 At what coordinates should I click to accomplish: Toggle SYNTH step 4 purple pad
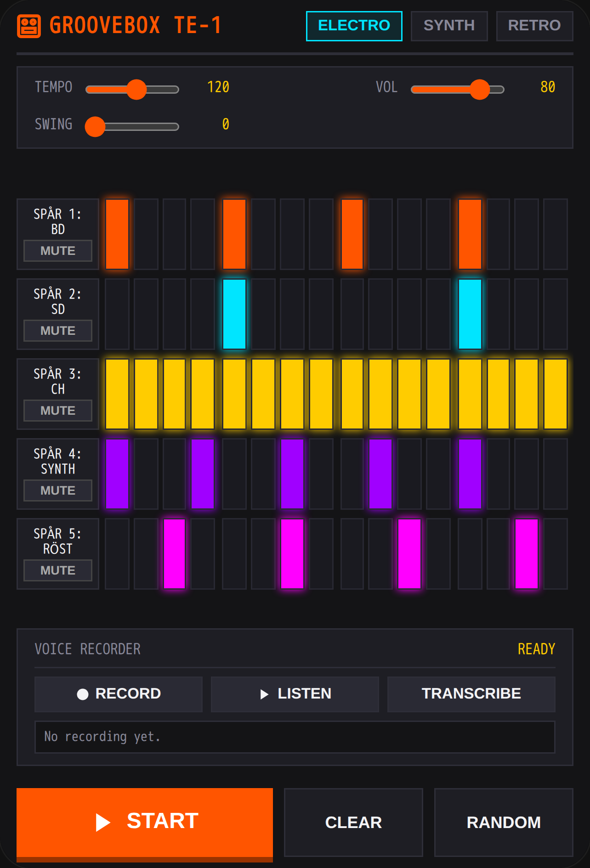click(203, 474)
